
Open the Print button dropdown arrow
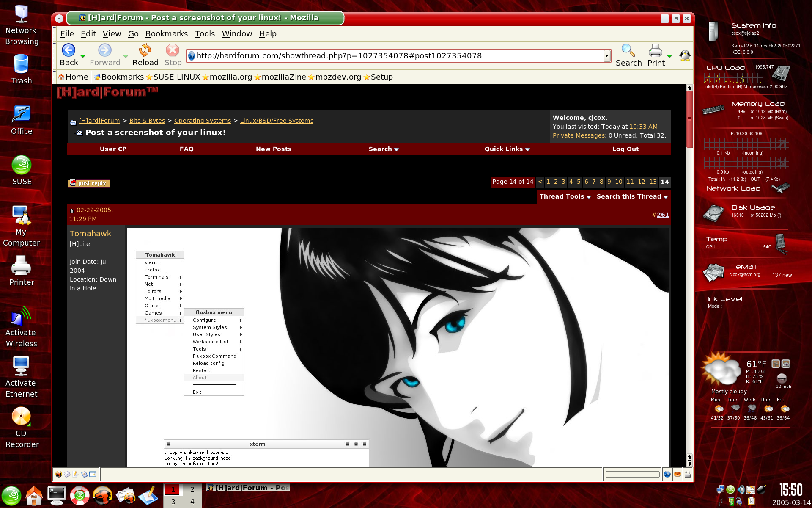(x=669, y=56)
